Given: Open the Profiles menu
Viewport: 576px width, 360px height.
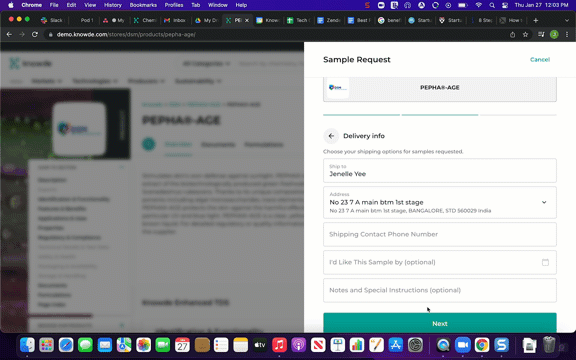Looking at the screenshot, I should coord(174,5).
